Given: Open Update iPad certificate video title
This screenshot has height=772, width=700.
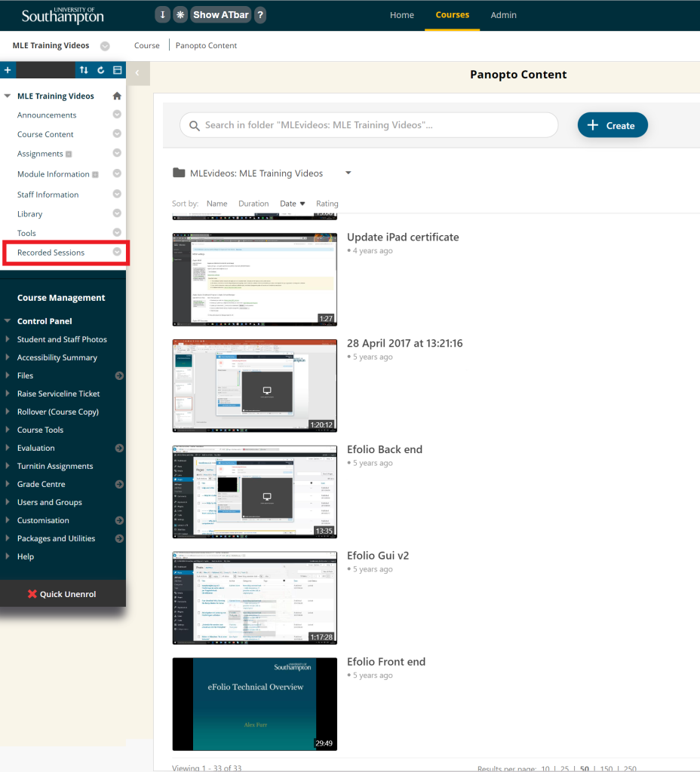Looking at the screenshot, I should [x=403, y=237].
